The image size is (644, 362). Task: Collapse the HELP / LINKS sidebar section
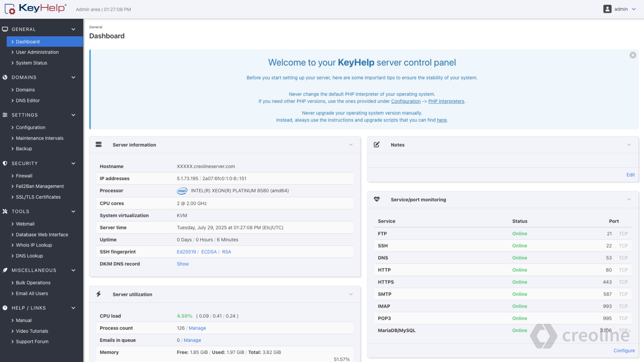pyautogui.click(x=73, y=308)
